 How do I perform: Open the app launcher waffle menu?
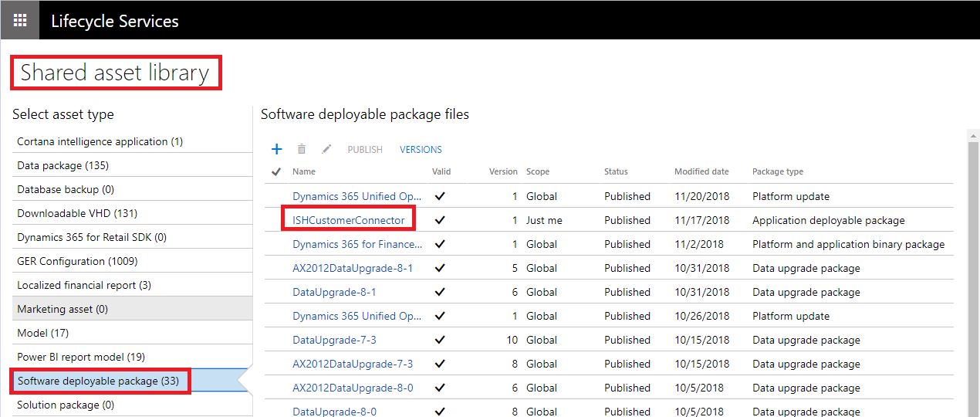click(x=20, y=20)
